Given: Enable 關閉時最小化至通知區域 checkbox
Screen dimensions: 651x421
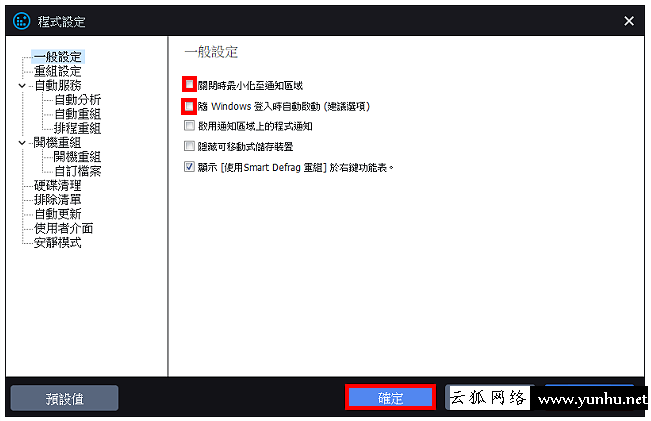Looking at the screenshot, I should 189,85.
